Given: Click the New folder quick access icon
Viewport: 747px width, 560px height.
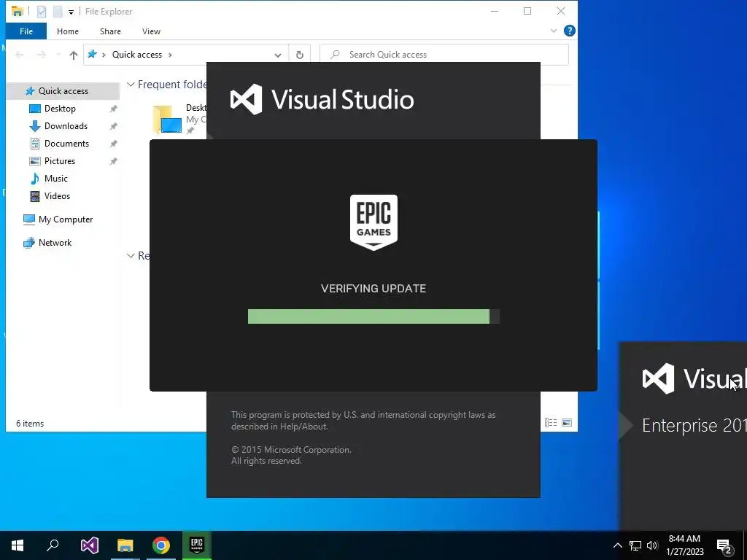Looking at the screenshot, I should click(58, 12).
